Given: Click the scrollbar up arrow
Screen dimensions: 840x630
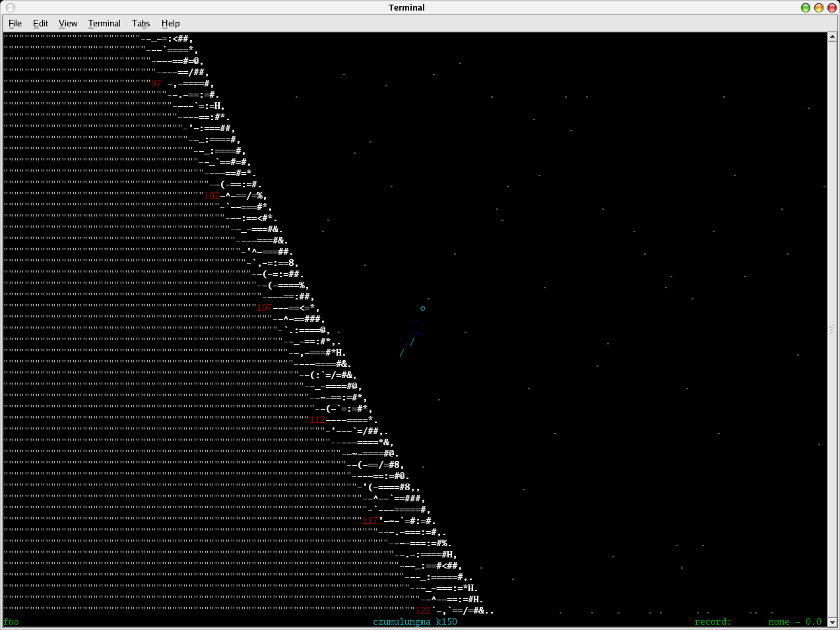Looking at the screenshot, I should click(832, 37).
